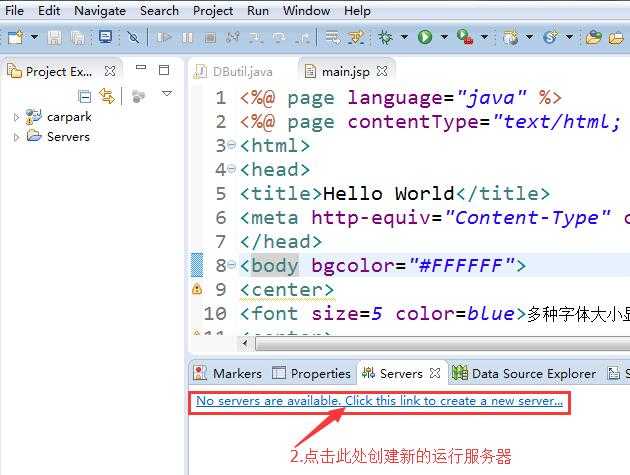This screenshot has width=630, height=475.
Task: Open the Run menu
Action: pos(258,10)
